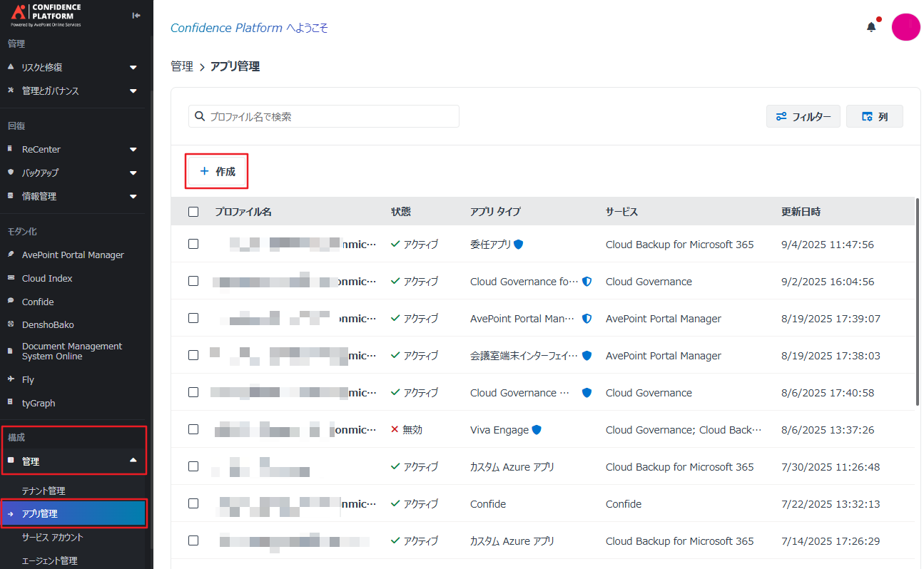
Task: Click the shield icon beside 会議室端末インターフェイ…
Action: [587, 355]
